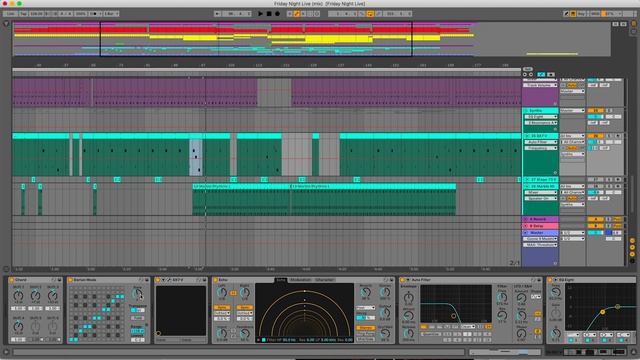Toggle the Punch-In switch
The width and height of the screenshot is (640, 360).
(362, 14)
